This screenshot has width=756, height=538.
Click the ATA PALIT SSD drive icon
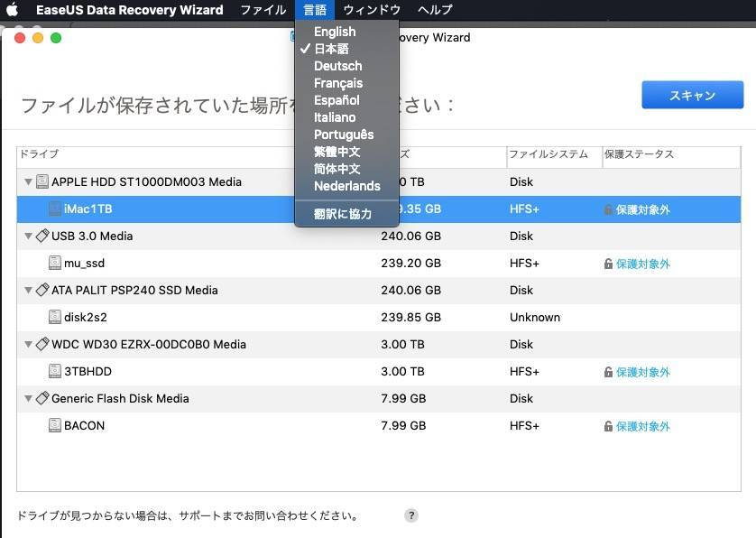42,290
